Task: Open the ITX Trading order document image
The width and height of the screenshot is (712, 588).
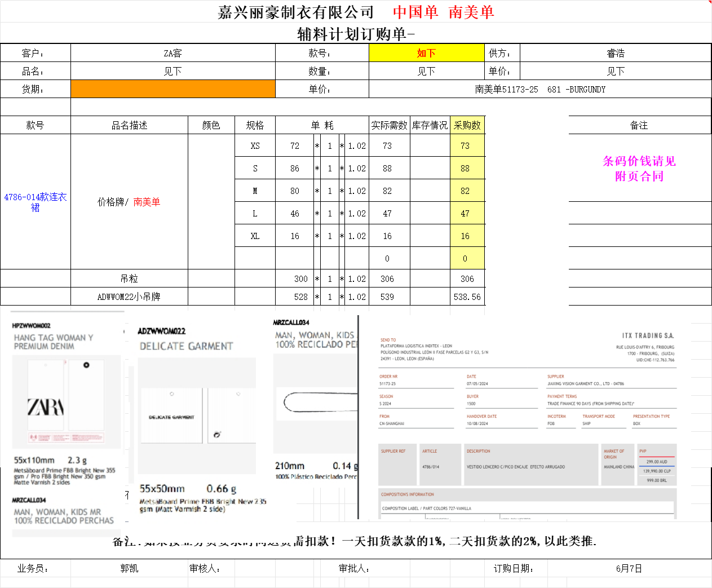Action: 527,417
